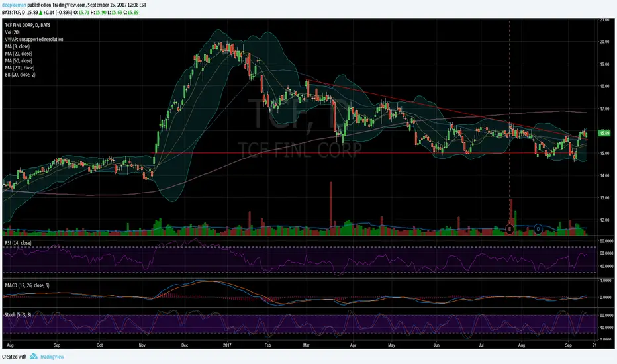
Task: Click the 13.00 price axis label
Action: (x=604, y=198)
